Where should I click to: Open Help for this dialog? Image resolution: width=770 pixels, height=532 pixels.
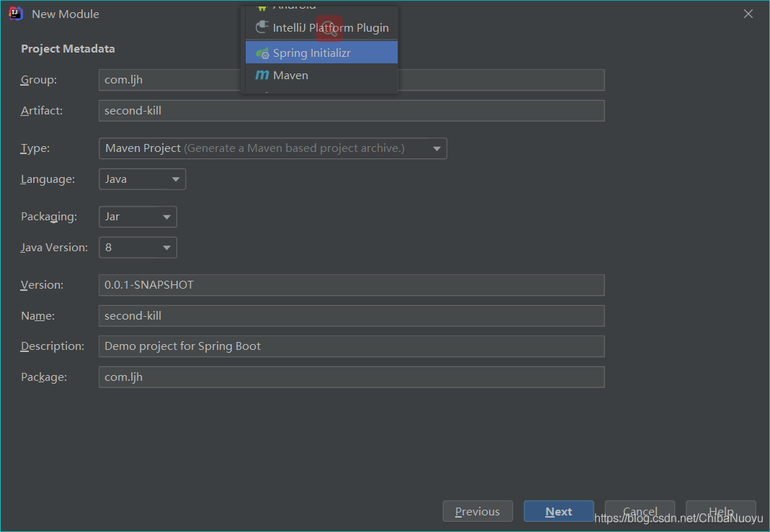721,511
